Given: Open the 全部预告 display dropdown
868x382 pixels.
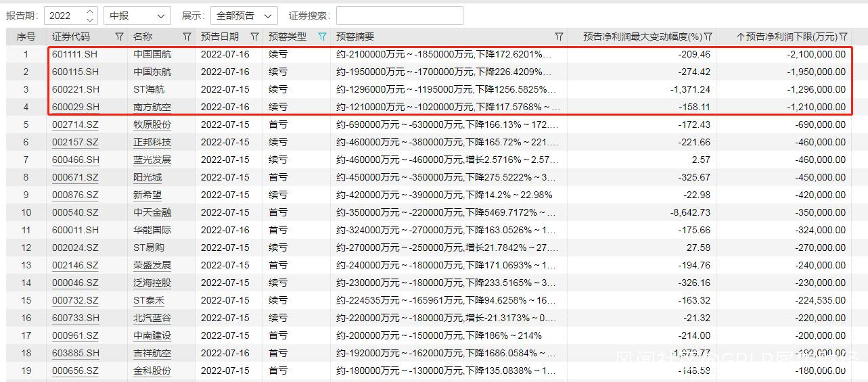Looking at the screenshot, I should [244, 16].
